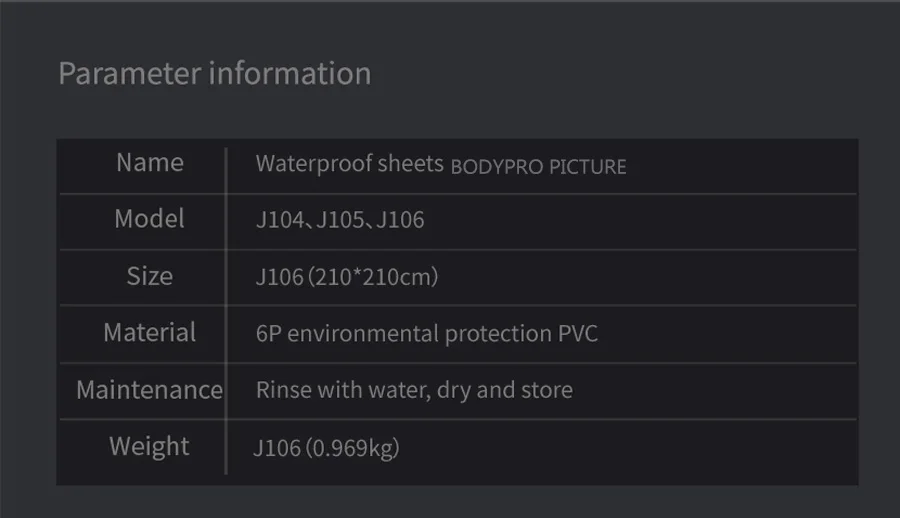This screenshot has height=518, width=900.
Task: Click J106 in the Size row
Action: click(x=279, y=277)
